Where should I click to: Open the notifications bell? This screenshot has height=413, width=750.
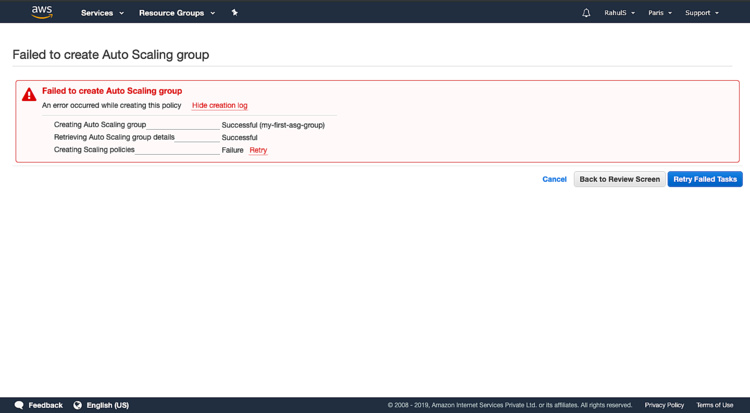click(586, 13)
